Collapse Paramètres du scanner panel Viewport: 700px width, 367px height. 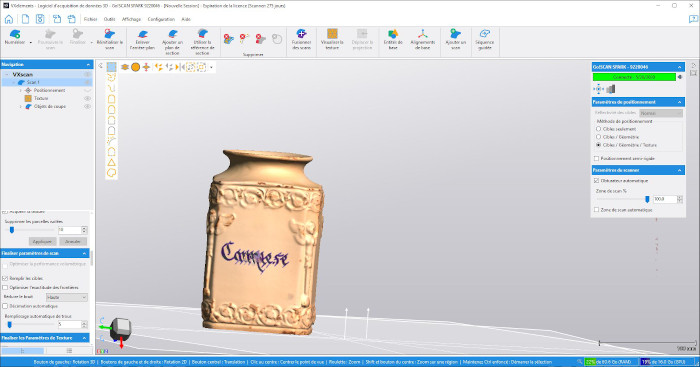point(679,170)
